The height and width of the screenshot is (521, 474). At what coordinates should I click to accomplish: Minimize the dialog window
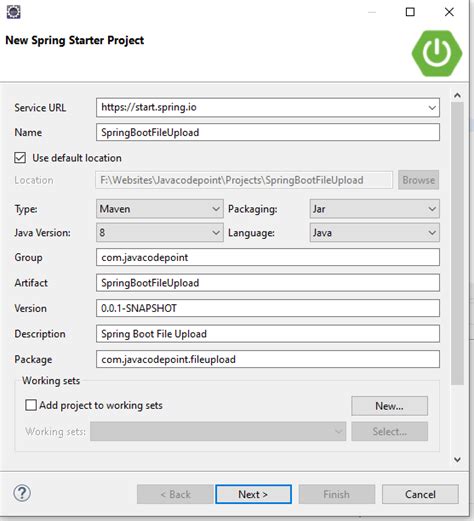[x=372, y=13]
